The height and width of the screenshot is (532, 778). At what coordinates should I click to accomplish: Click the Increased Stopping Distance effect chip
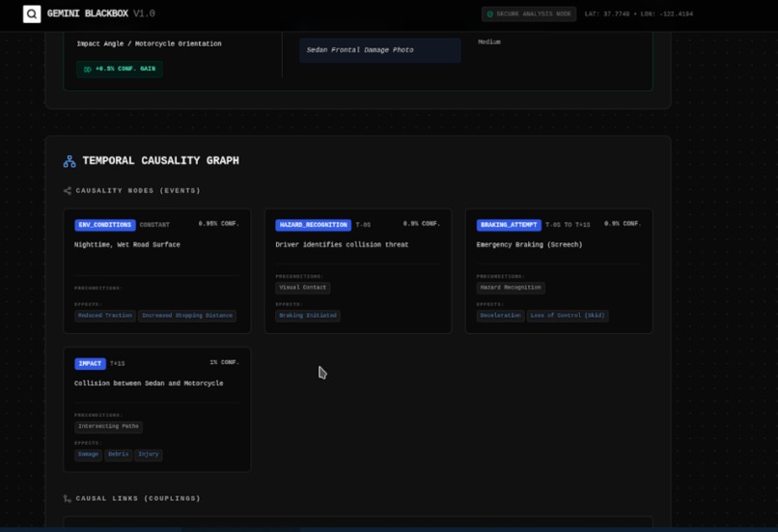pyautogui.click(x=187, y=316)
